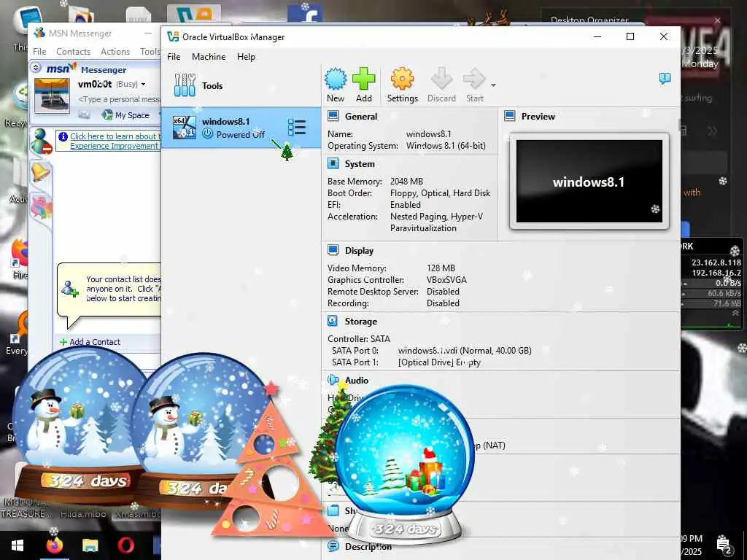Click the My Space button in Messenger
747x560 pixels.
125,115
